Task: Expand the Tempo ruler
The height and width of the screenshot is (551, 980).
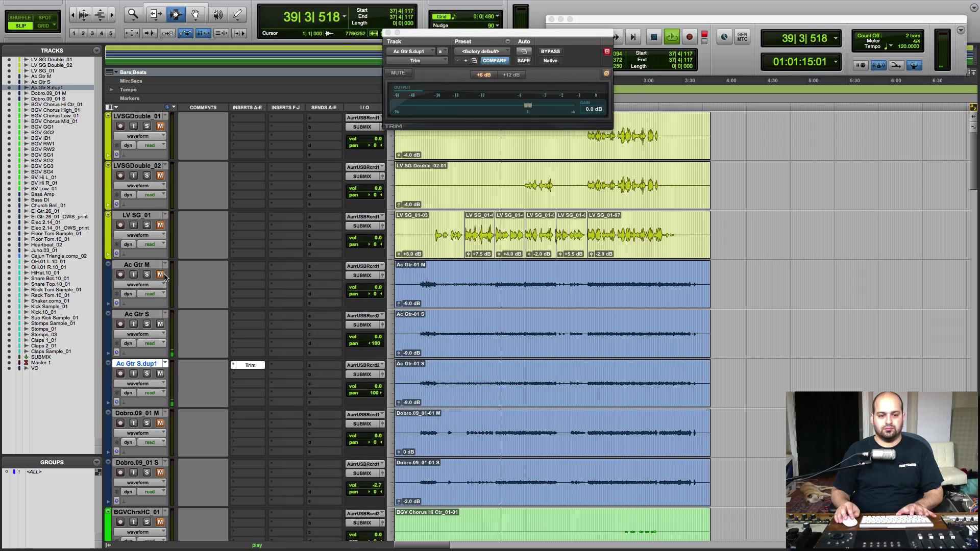Action: [x=111, y=90]
